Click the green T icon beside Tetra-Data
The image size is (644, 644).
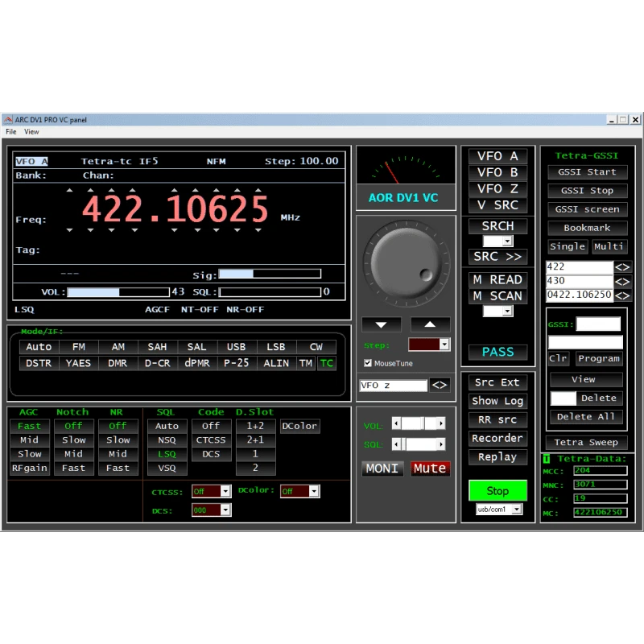click(x=547, y=459)
